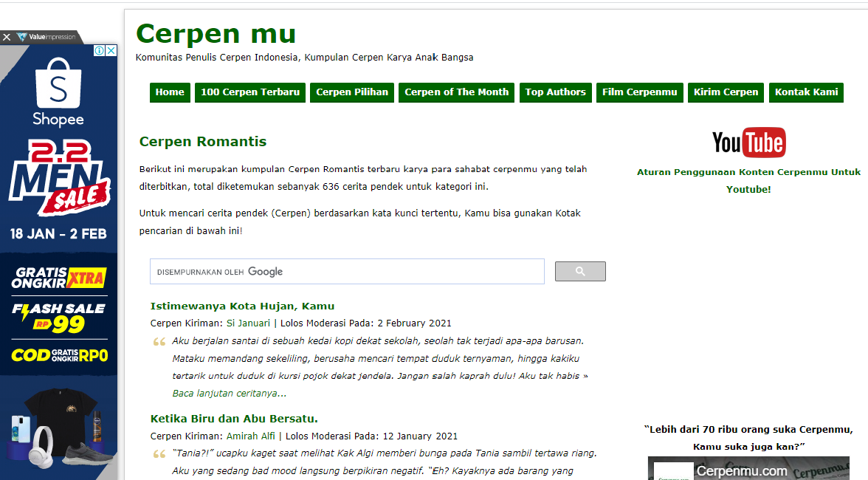The image size is (868, 480).
Task: Click the Cerpen Romantis heading
Action: pyautogui.click(x=202, y=142)
